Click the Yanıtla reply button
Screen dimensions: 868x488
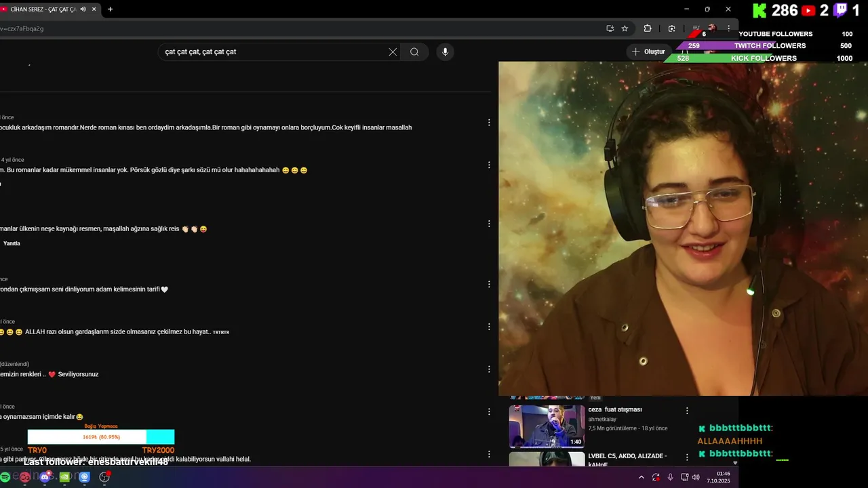coord(12,243)
